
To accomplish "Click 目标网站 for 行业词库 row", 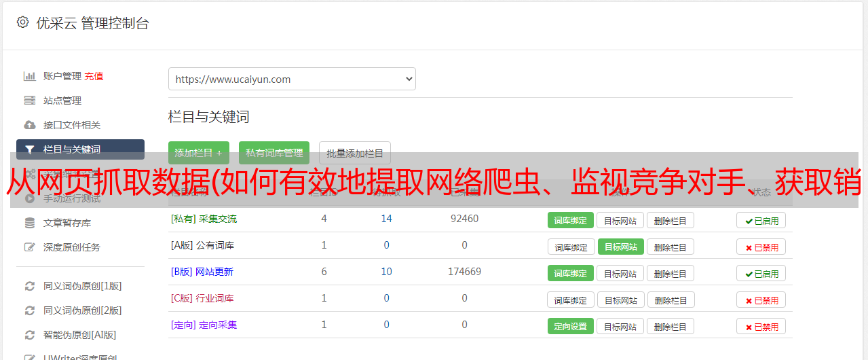I will [620, 300].
